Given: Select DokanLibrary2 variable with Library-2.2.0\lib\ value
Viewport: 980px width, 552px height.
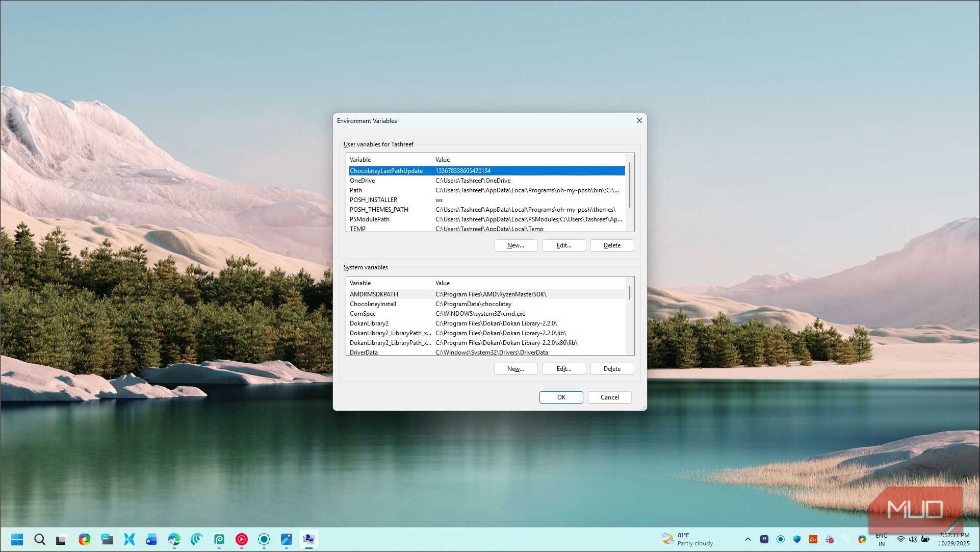Looking at the screenshot, I should (486, 333).
